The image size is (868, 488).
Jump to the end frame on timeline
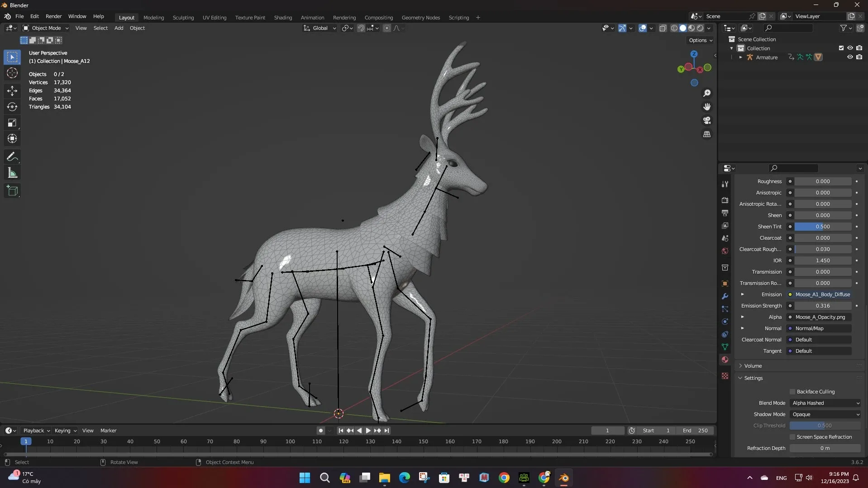(x=387, y=431)
